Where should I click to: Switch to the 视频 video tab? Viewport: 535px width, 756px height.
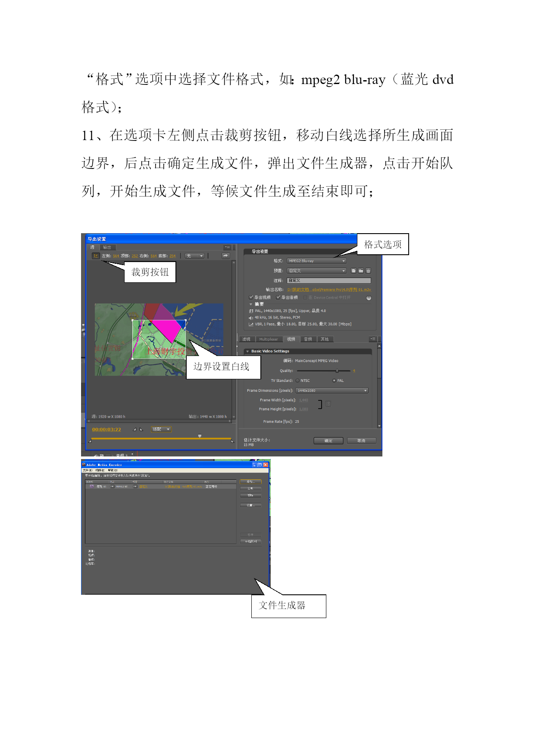pyautogui.click(x=291, y=339)
